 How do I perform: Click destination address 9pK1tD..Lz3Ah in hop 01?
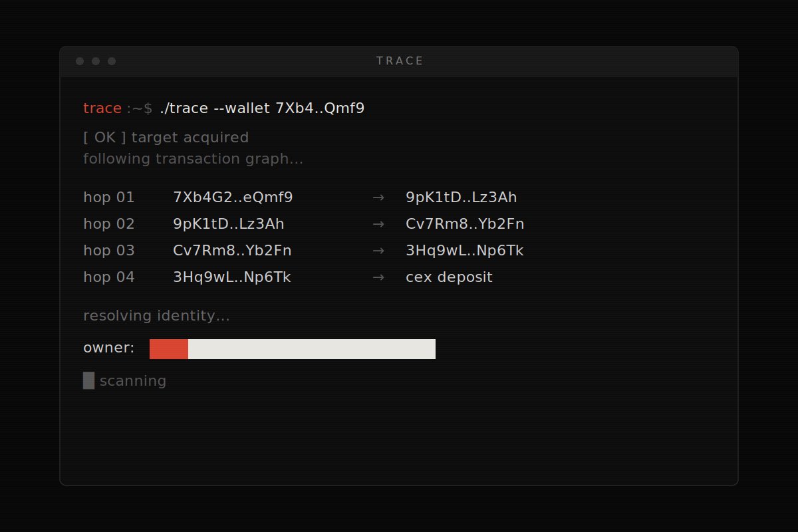tap(462, 198)
